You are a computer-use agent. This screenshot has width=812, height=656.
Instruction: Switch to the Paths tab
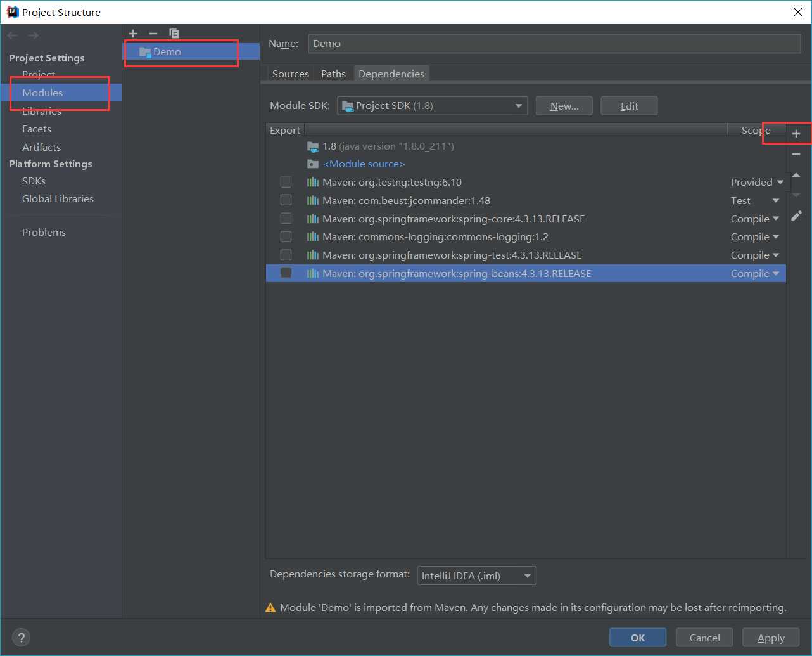pos(333,74)
